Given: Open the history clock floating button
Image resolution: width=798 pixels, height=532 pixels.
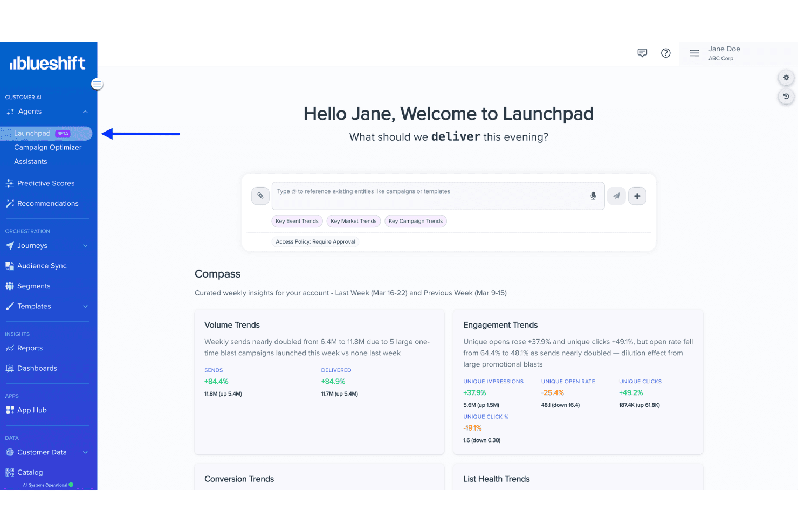Looking at the screenshot, I should click(786, 96).
